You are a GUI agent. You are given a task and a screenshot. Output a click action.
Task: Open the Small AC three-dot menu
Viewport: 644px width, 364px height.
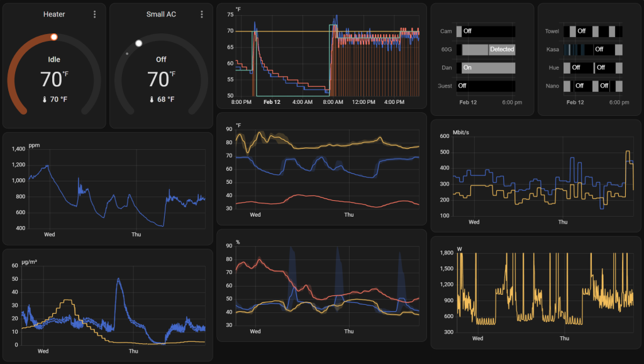click(201, 14)
